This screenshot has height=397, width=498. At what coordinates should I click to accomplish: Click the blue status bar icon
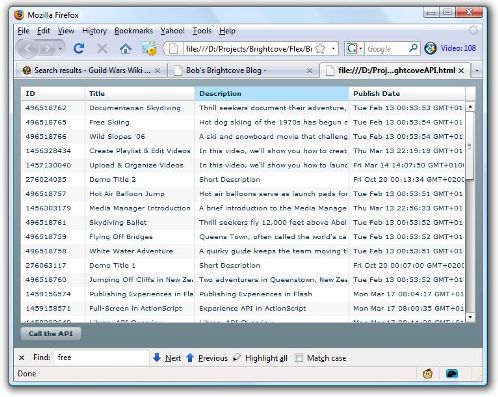point(452,374)
